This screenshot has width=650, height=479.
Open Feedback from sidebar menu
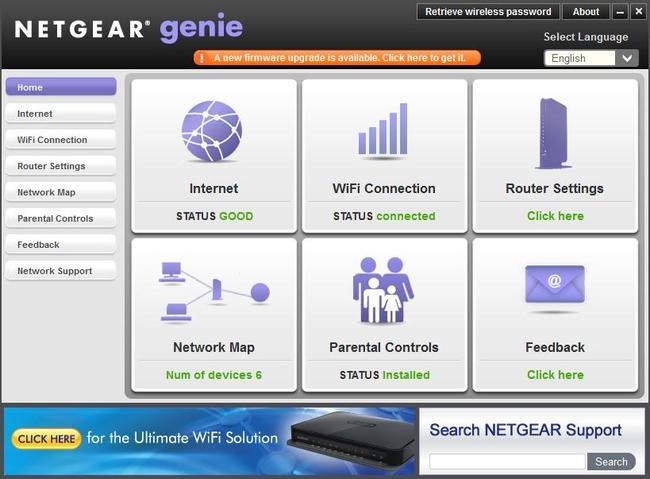(x=61, y=244)
